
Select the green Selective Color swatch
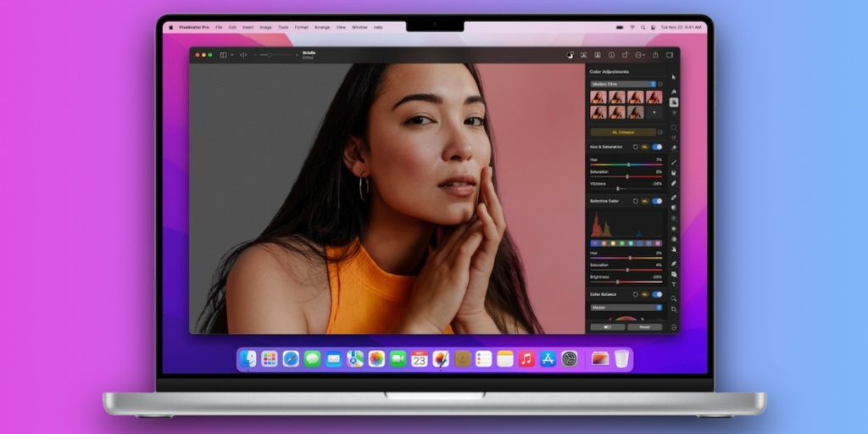pyautogui.click(x=621, y=243)
